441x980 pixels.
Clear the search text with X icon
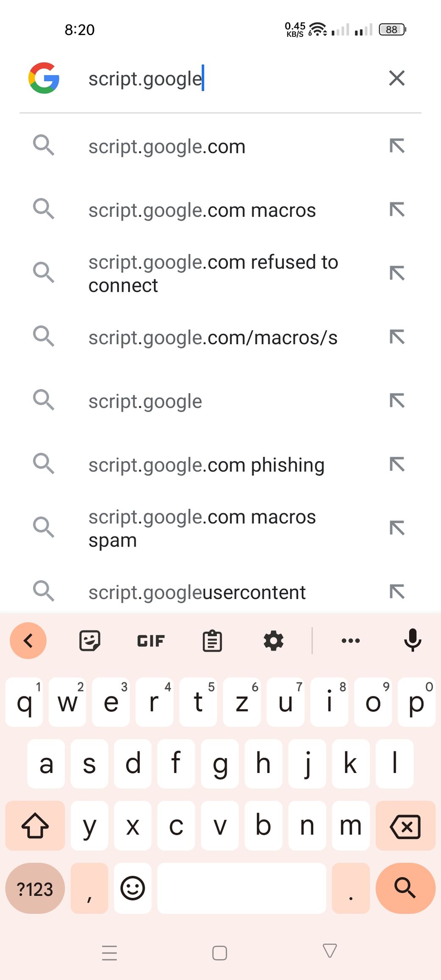click(397, 78)
